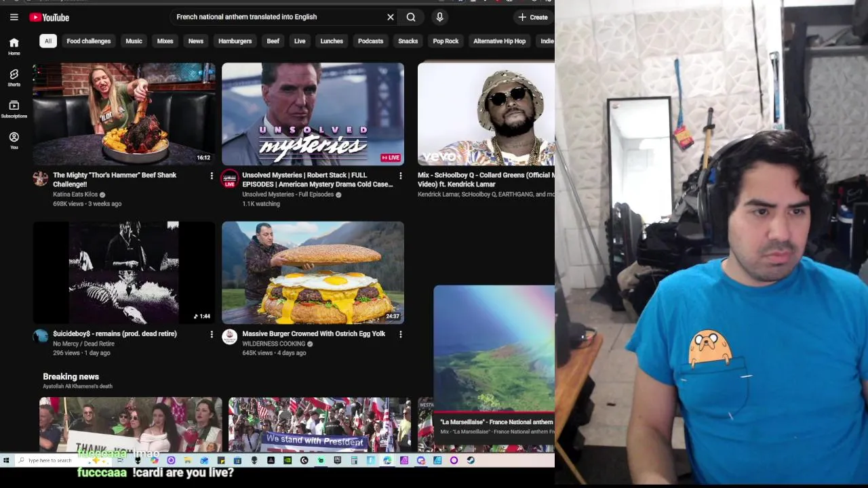Click the No Mercy channel avatar

(41, 336)
